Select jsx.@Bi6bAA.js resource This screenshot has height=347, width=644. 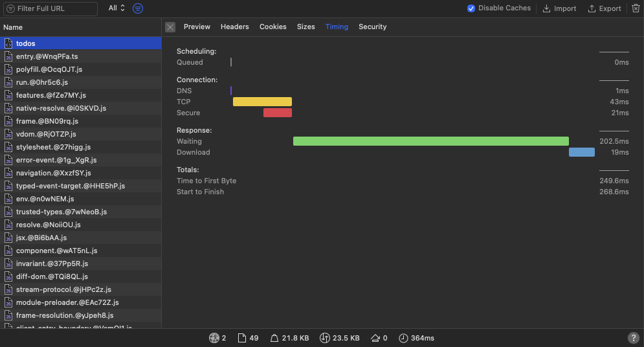(80, 238)
